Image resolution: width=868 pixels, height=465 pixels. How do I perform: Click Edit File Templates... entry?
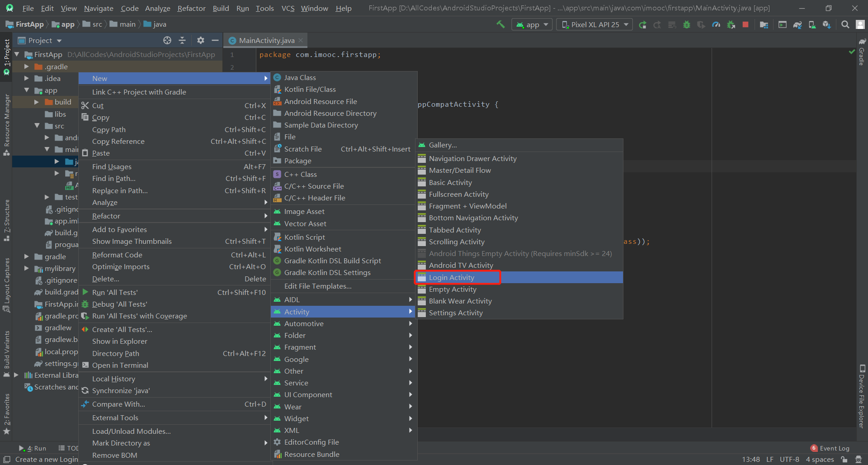click(344, 286)
